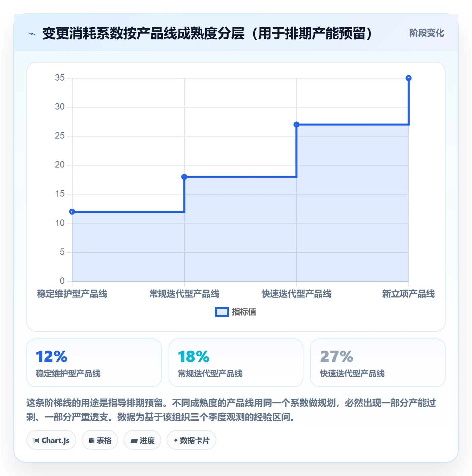Viewport: 472px width, 476px height.
Task: Click the y-axis value 20
Action: [60, 165]
